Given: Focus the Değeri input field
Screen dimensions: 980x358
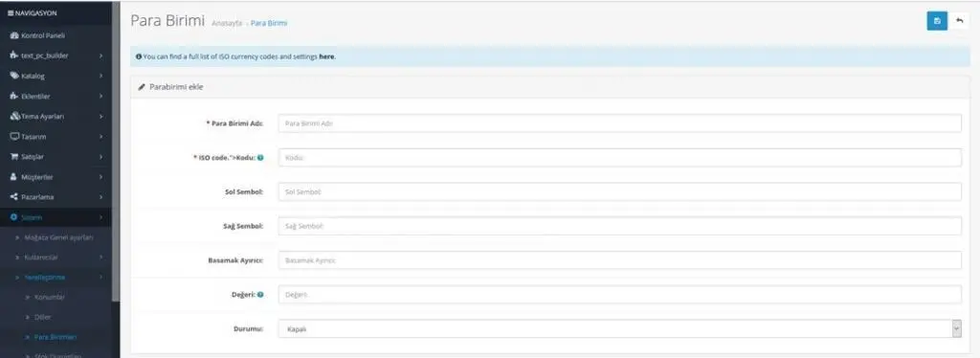Looking at the screenshot, I should point(619,294).
